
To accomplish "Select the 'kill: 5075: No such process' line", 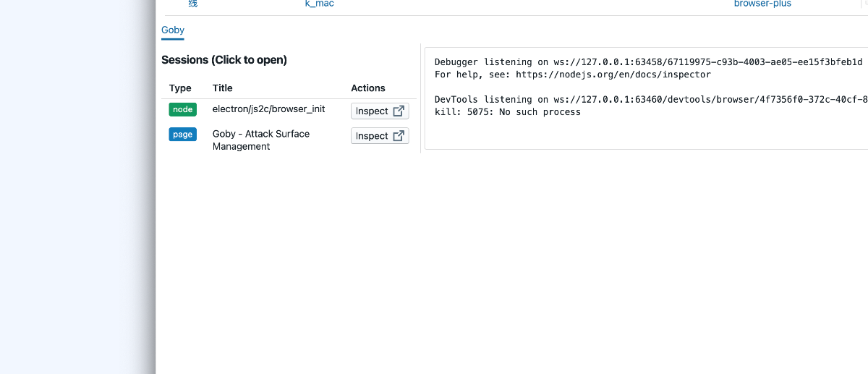I will click(508, 112).
